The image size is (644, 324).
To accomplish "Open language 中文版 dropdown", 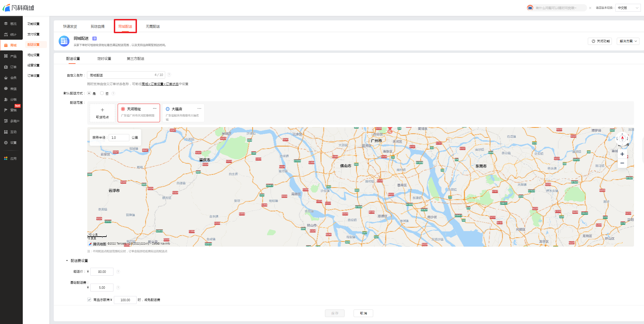I will coord(628,8).
